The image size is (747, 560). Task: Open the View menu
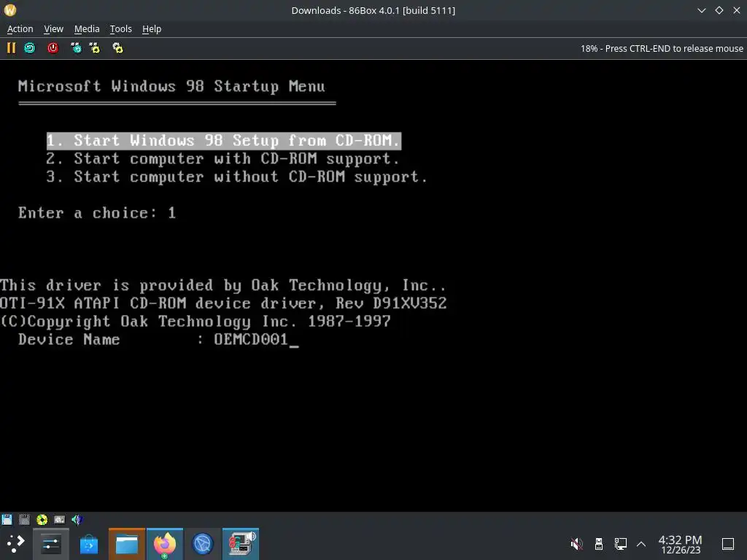point(53,29)
